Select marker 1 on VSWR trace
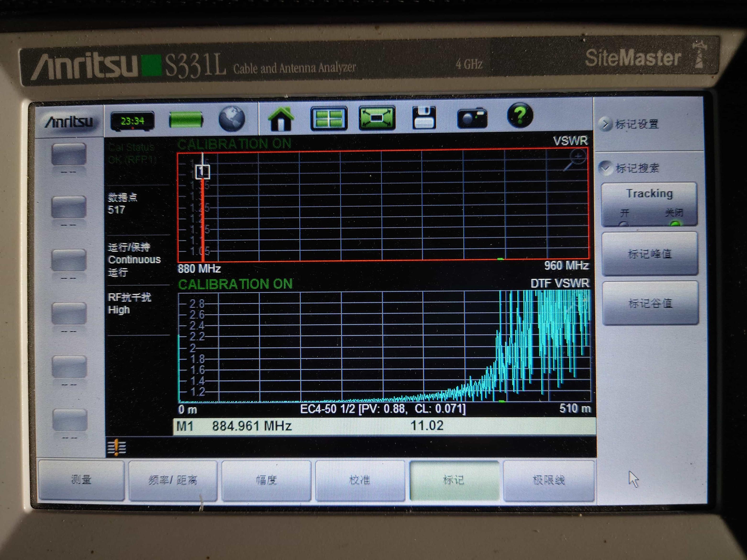This screenshot has width=747, height=560. [x=202, y=172]
